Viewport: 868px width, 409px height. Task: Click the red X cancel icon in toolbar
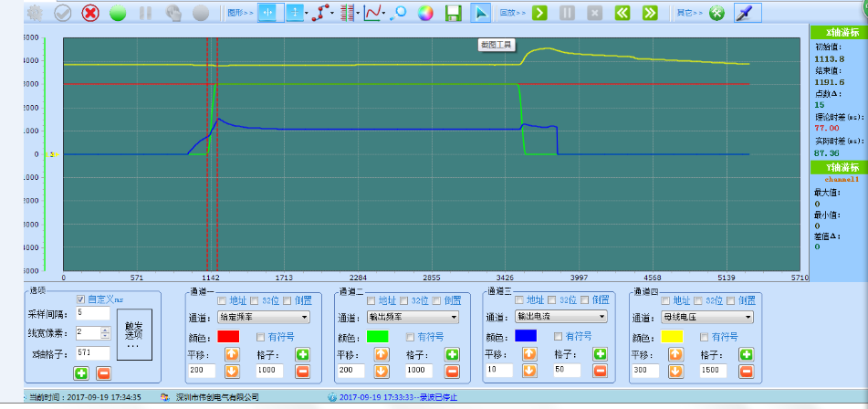coord(90,13)
